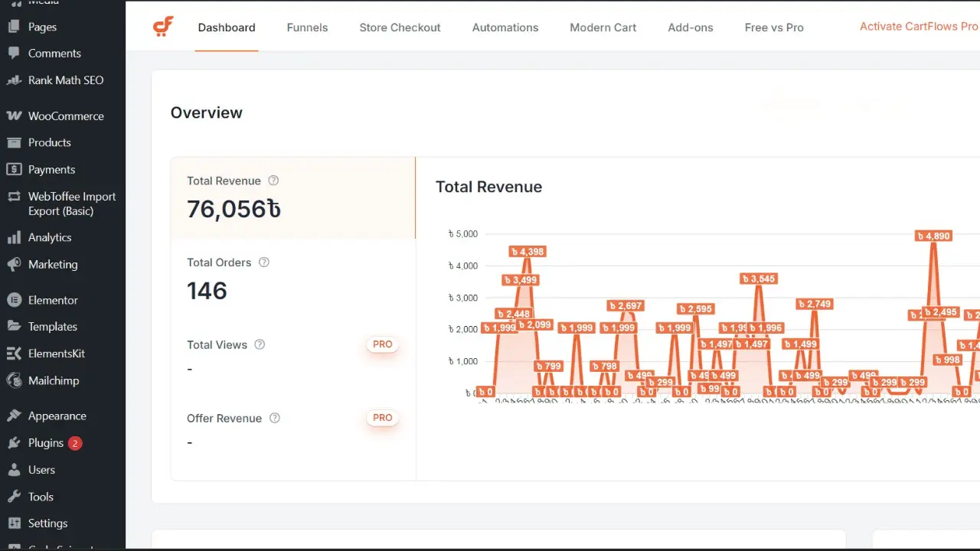980x551 pixels.
Task: Click the WooCommerce sidebar icon
Action: [x=14, y=116]
